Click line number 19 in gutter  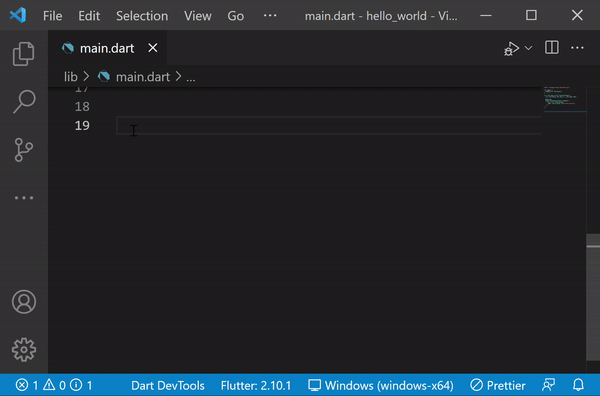coord(82,125)
